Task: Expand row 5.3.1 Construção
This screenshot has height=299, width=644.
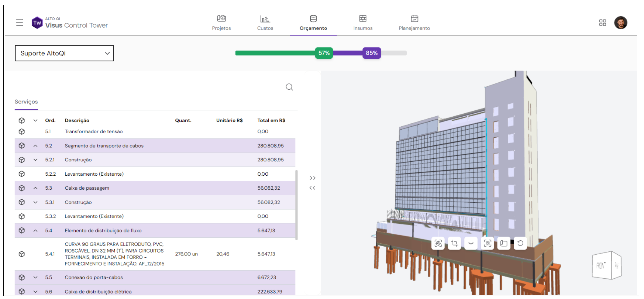Action: tap(35, 202)
